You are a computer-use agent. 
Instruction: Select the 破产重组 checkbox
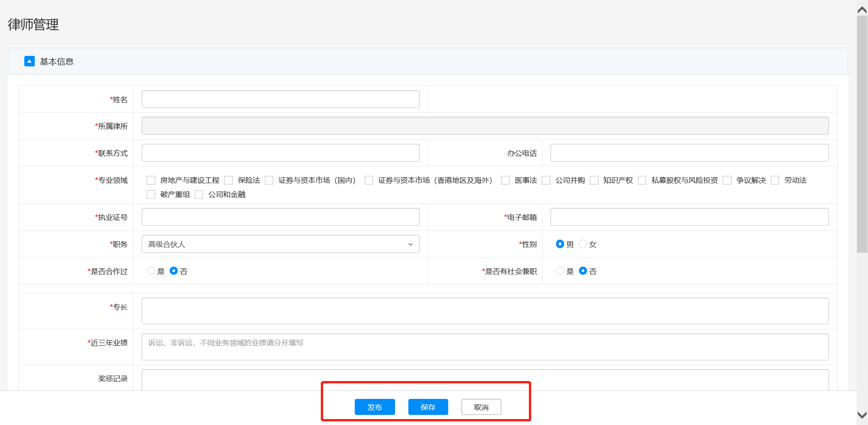pyautogui.click(x=151, y=195)
